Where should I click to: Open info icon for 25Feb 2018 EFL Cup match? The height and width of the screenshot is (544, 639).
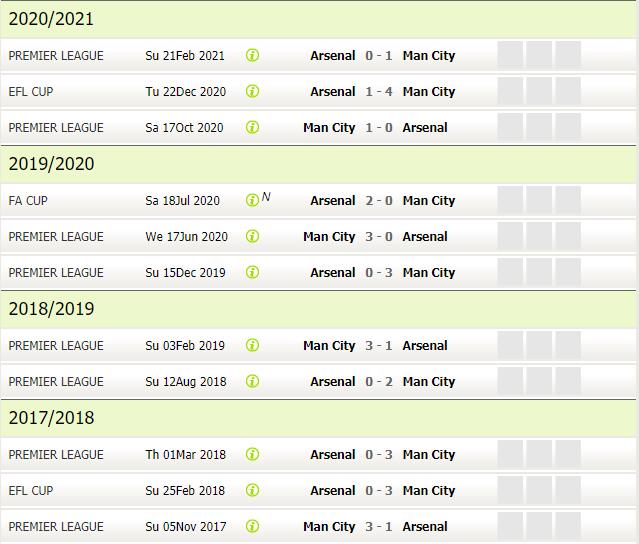click(x=252, y=490)
